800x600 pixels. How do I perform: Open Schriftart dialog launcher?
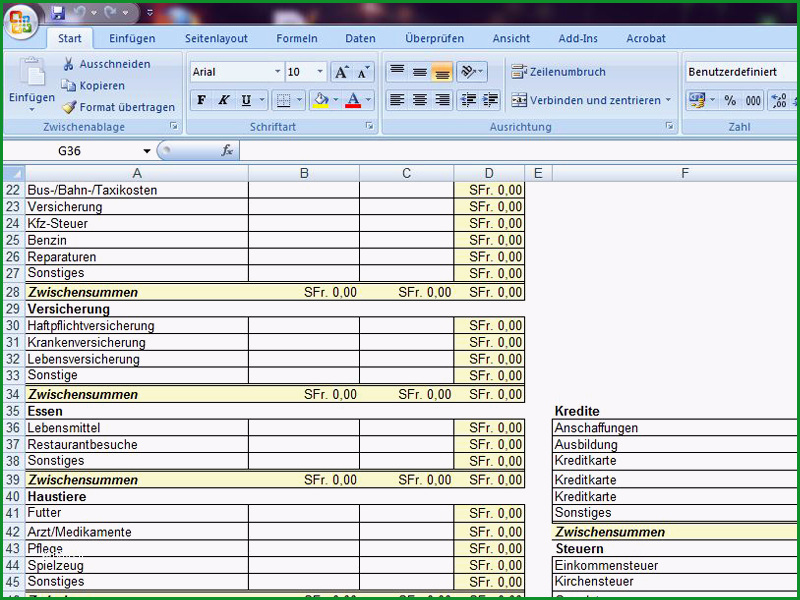[x=369, y=126]
